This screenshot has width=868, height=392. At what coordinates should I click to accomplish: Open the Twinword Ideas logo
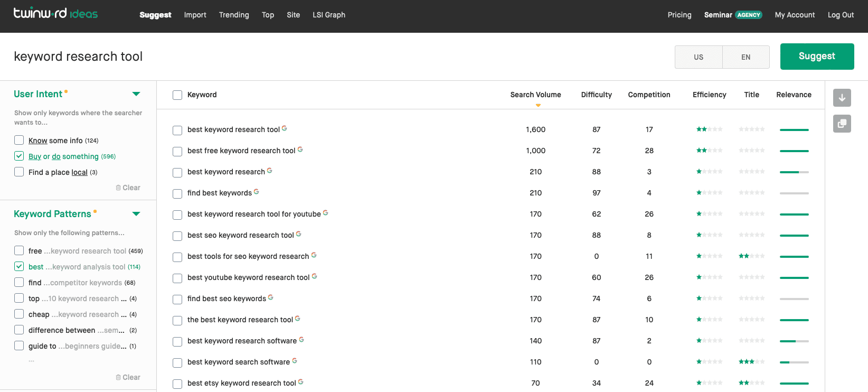[x=55, y=13]
